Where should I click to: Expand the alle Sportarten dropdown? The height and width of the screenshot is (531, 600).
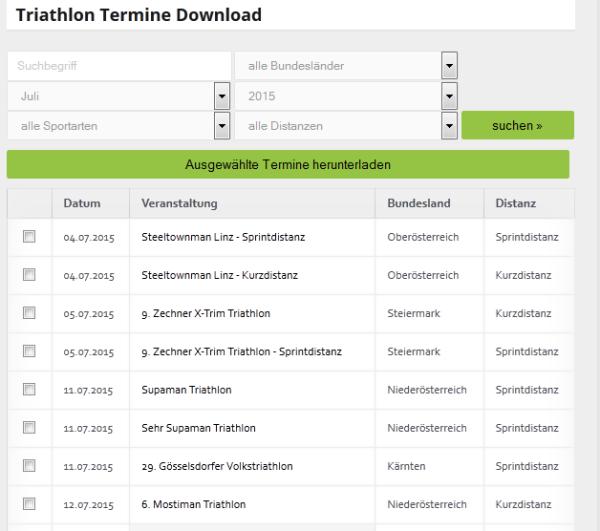(119, 126)
